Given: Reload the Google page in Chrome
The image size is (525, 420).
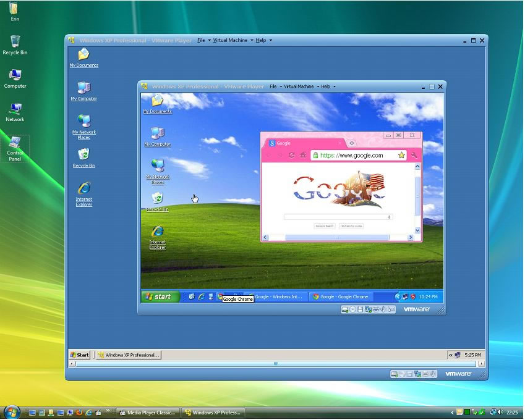Looking at the screenshot, I should (292, 155).
